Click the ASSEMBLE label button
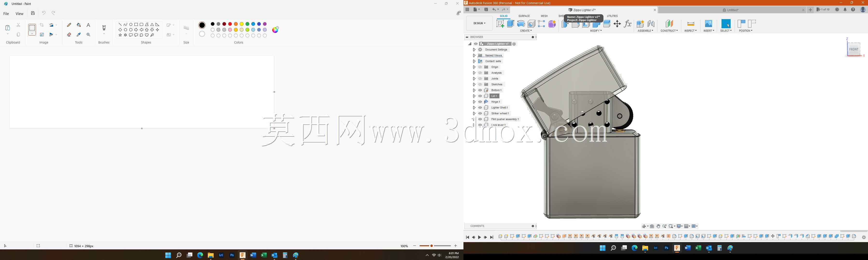868x260 pixels. pos(645,31)
